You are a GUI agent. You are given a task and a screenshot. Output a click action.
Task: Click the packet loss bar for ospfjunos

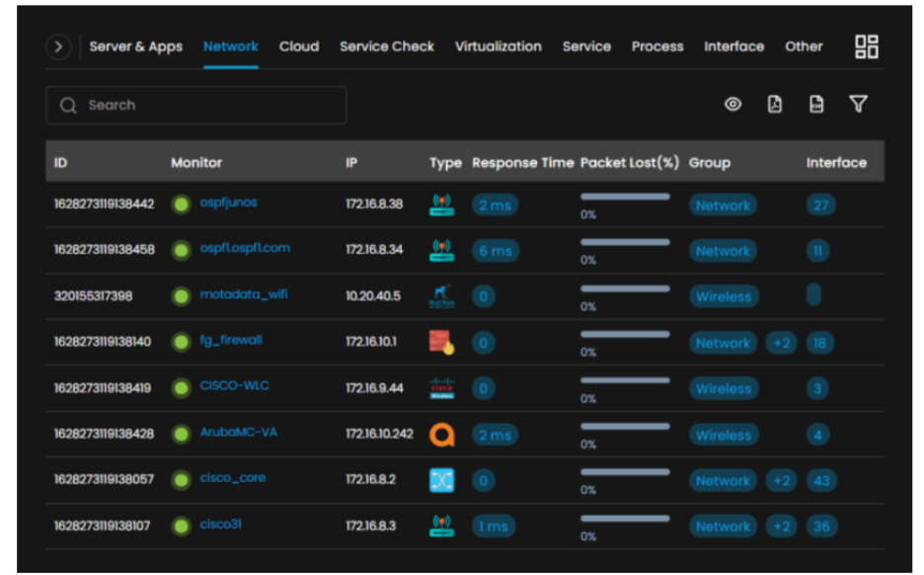pos(625,197)
